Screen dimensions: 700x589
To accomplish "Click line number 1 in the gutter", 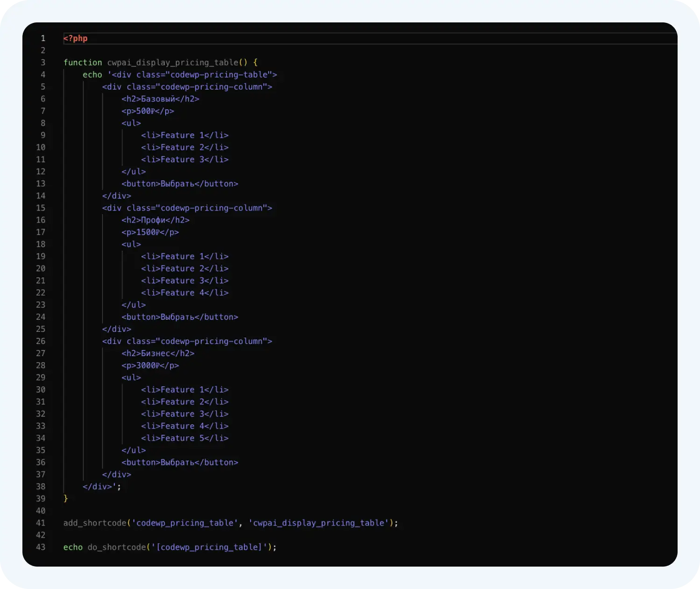I will tap(43, 38).
